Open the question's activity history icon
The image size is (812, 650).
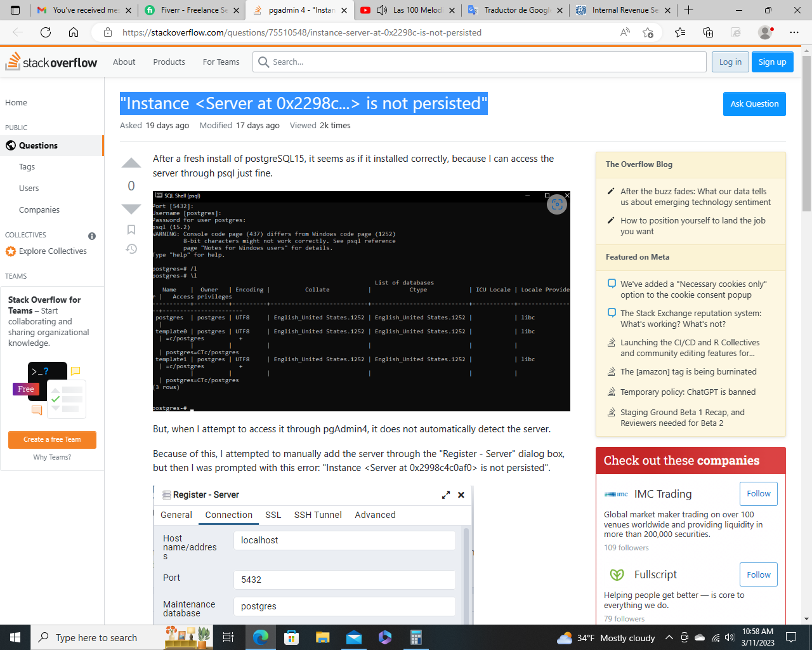tap(131, 249)
